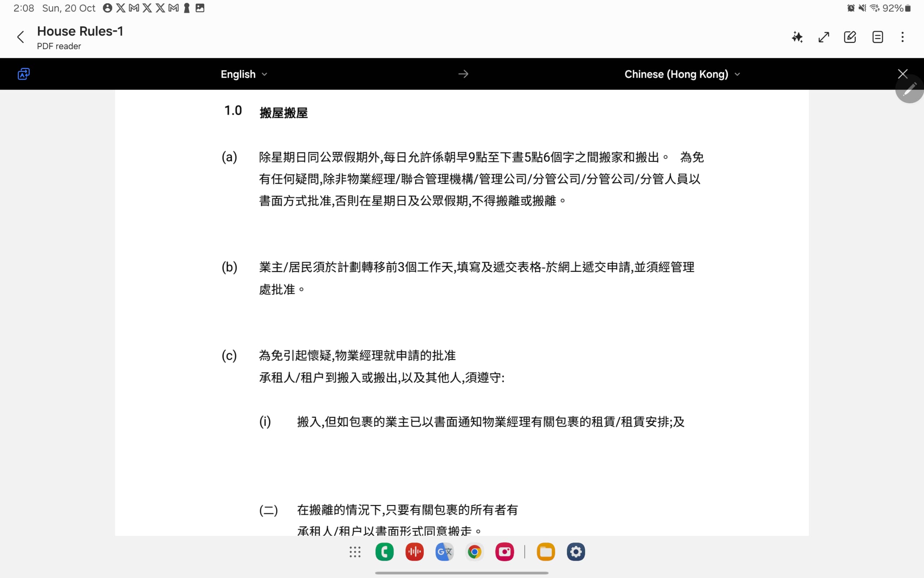Tap the picture notification icon in status bar
Image resolution: width=924 pixels, height=578 pixels.
pos(200,8)
